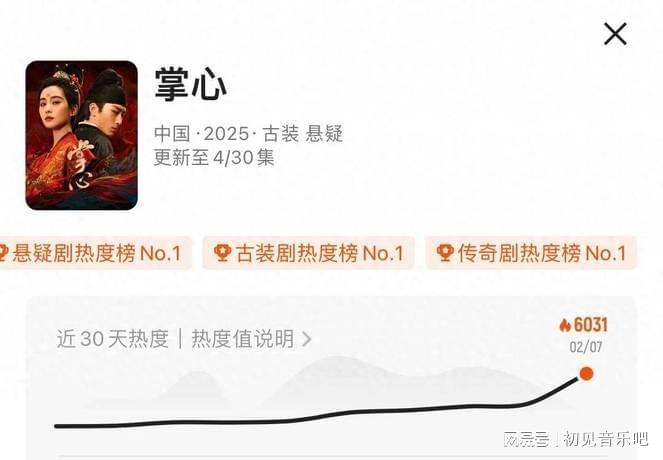
Task: Select the orange 02/07 data point
Action: tap(586, 374)
